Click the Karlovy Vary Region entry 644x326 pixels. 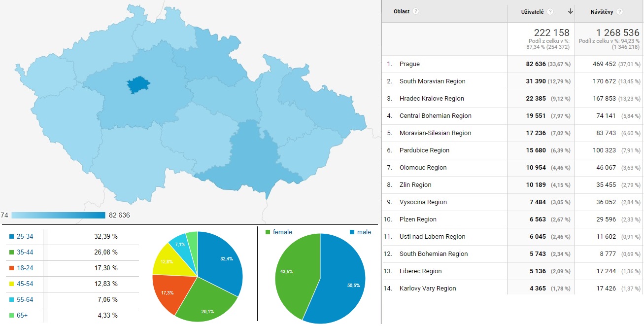tap(428, 289)
